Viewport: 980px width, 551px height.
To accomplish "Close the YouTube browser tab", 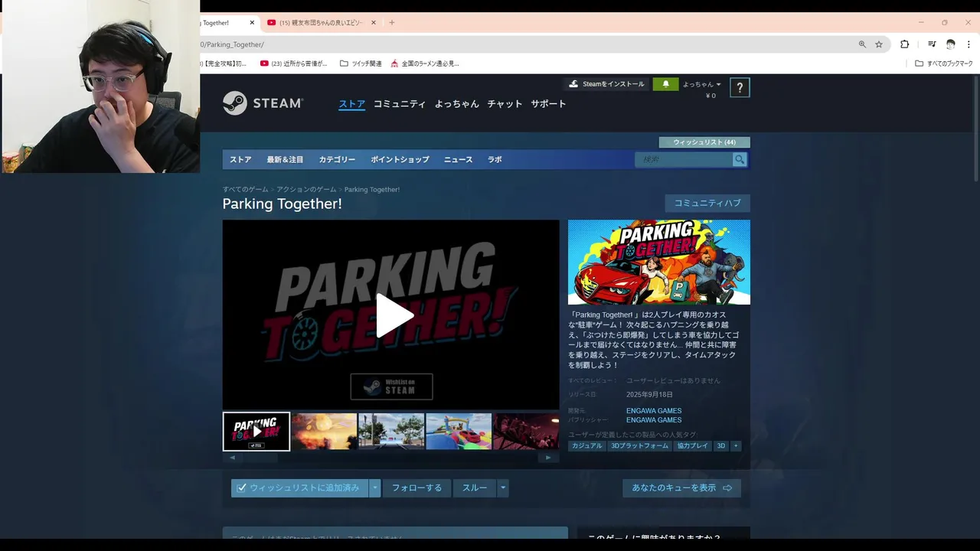I will pos(374,23).
